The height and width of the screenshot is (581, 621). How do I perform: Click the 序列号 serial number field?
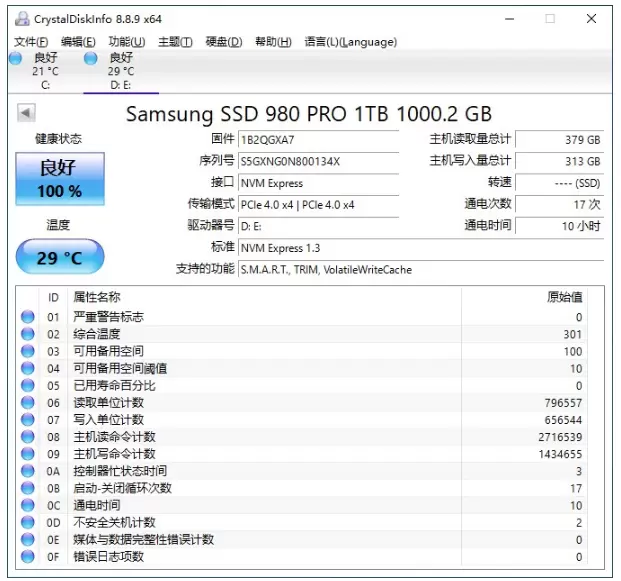[317, 161]
